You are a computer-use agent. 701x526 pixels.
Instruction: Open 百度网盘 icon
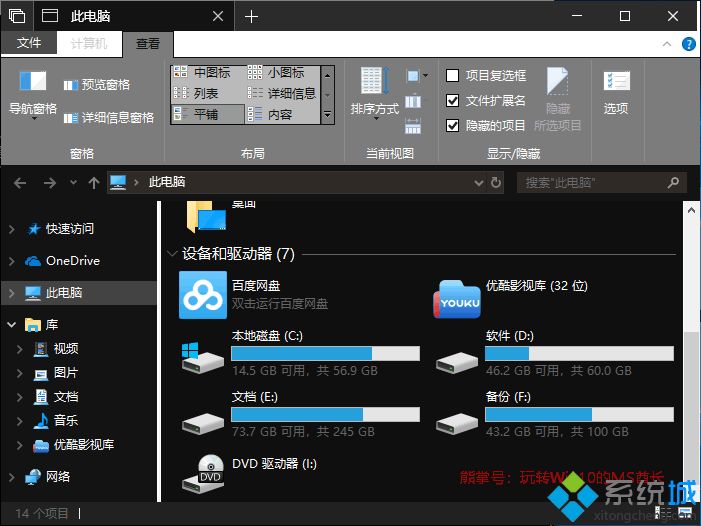coord(203,295)
